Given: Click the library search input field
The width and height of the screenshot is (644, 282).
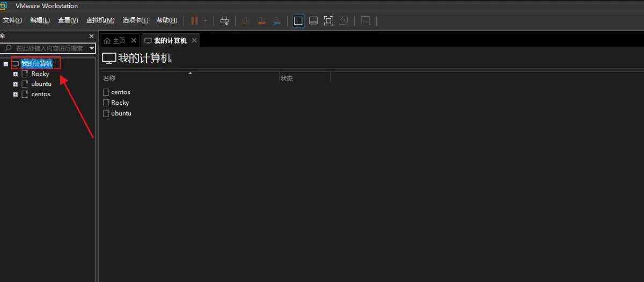Looking at the screenshot, I should (x=48, y=48).
